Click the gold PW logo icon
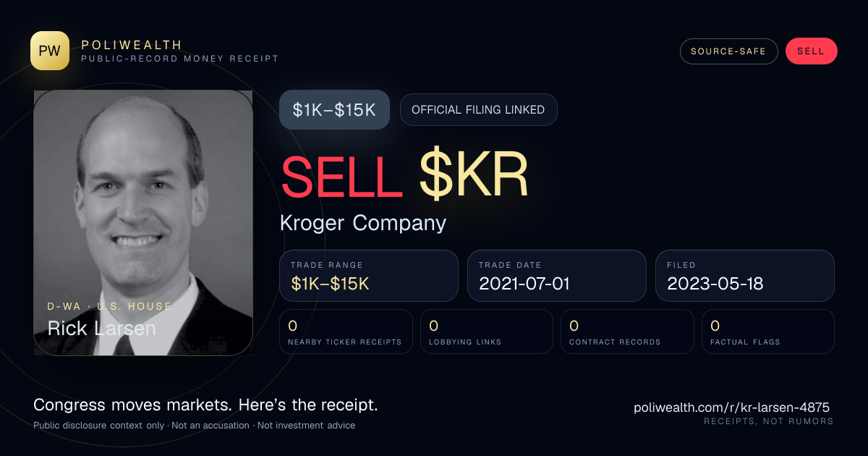This screenshot has height=456, width=868. pyautogui.click(x=50, y=51)
